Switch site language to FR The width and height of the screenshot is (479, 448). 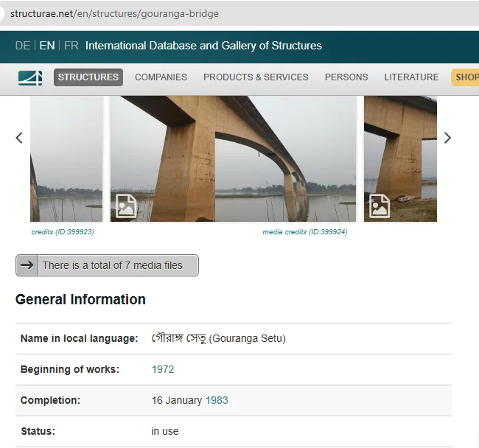coord(71,46)
